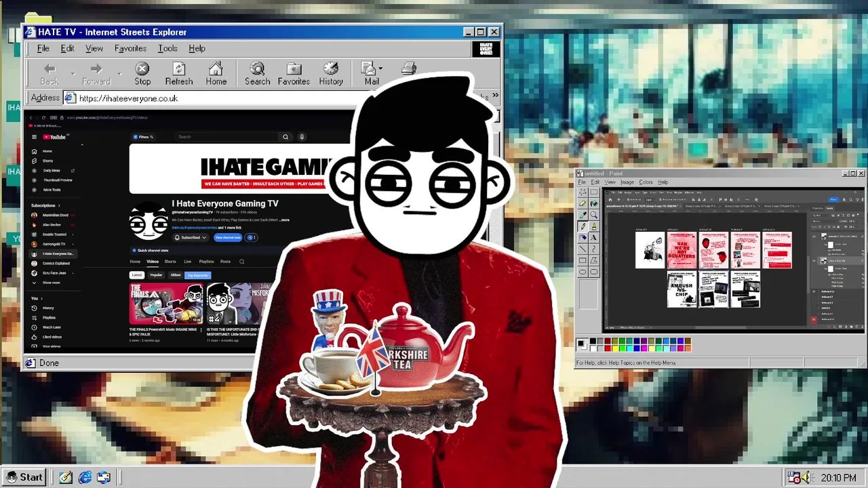Open the Search pane from browser toolbar
868x488 pixels.
coord(257,74)
